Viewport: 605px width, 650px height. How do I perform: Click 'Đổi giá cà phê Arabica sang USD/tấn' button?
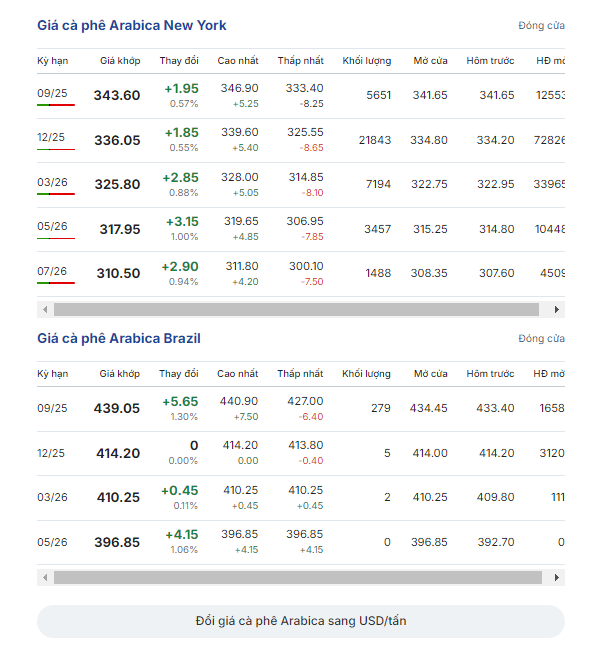pyautogui.click(x=301, y=621)
